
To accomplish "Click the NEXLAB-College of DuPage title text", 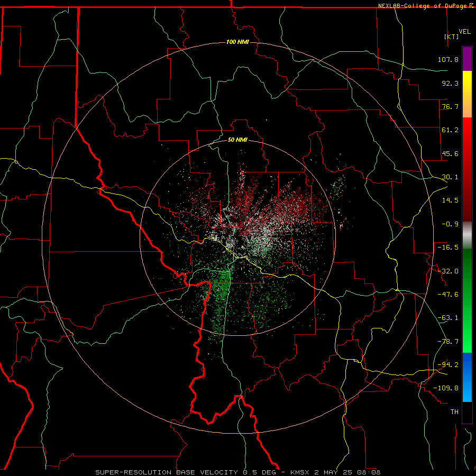I will point(423,6).
